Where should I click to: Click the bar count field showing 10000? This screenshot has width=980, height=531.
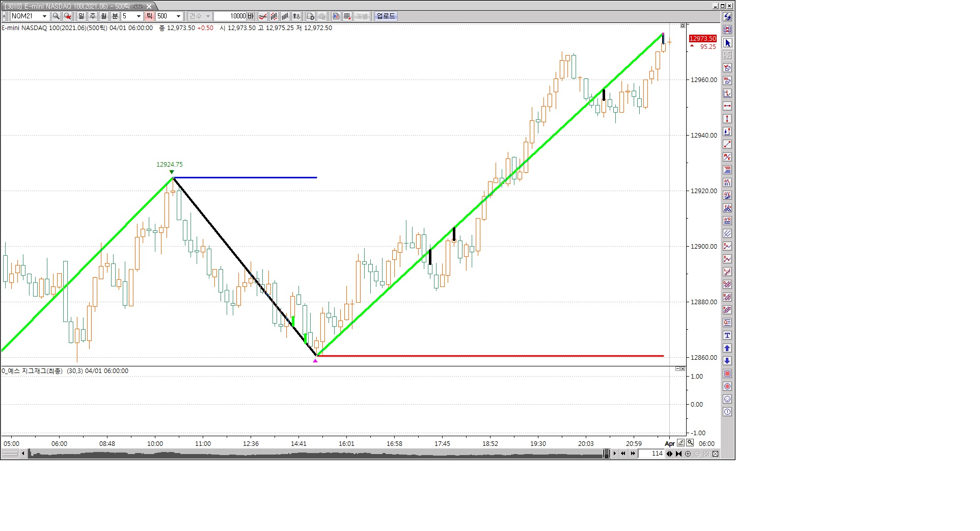pyautogui.click(x=230, y=16)
